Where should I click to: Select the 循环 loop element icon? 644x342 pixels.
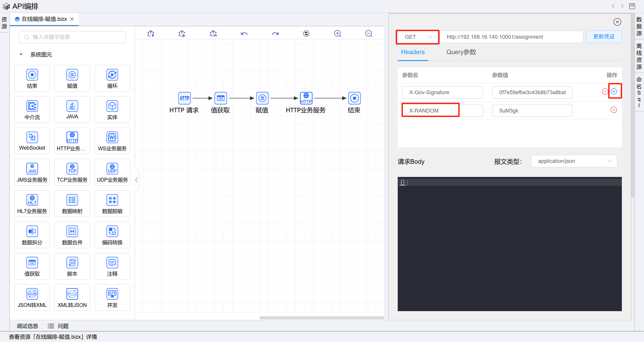coord(112,75)
